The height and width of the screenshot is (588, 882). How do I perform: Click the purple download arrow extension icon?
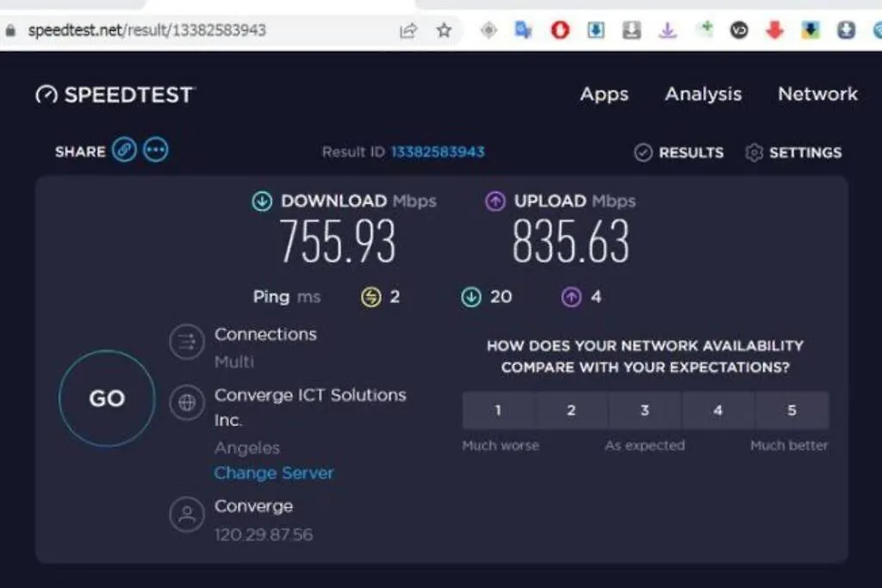(x=668, y=30)
